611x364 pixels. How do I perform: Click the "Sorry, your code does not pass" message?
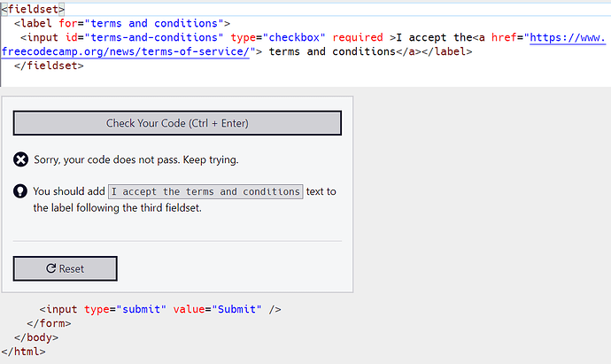pyautogui.click(x=136, y=159)
